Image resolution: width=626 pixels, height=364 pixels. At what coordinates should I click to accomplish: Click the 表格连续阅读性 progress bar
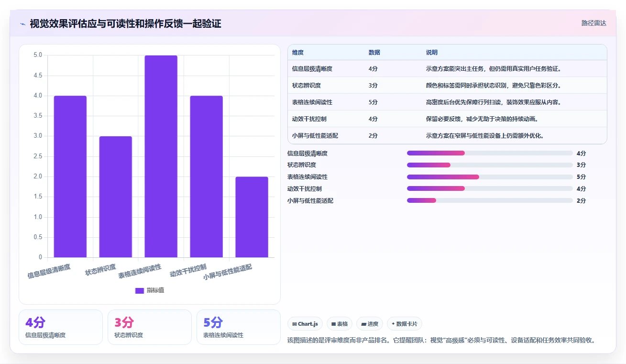pos(490,177)
